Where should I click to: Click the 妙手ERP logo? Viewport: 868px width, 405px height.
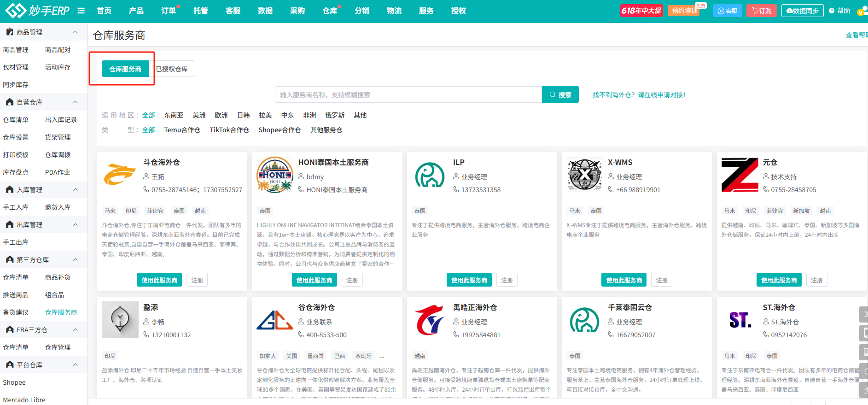pos(37,10)
